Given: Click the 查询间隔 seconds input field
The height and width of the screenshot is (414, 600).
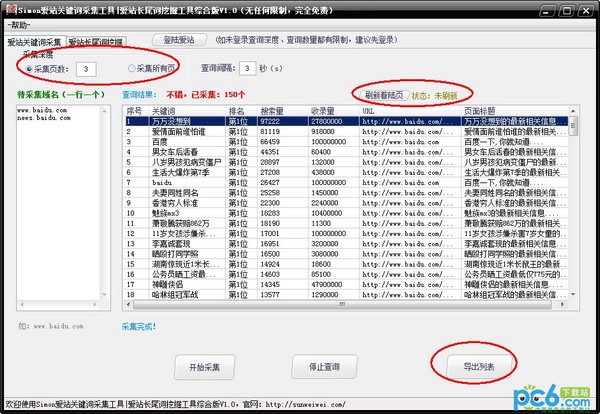Looking at the screenshot, I should [x=248, y=68].
